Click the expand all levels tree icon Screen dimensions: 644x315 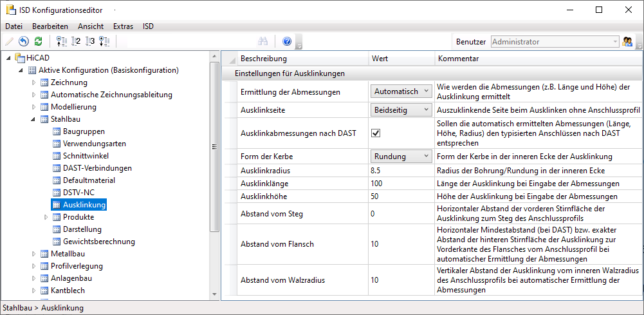point(104,42)
